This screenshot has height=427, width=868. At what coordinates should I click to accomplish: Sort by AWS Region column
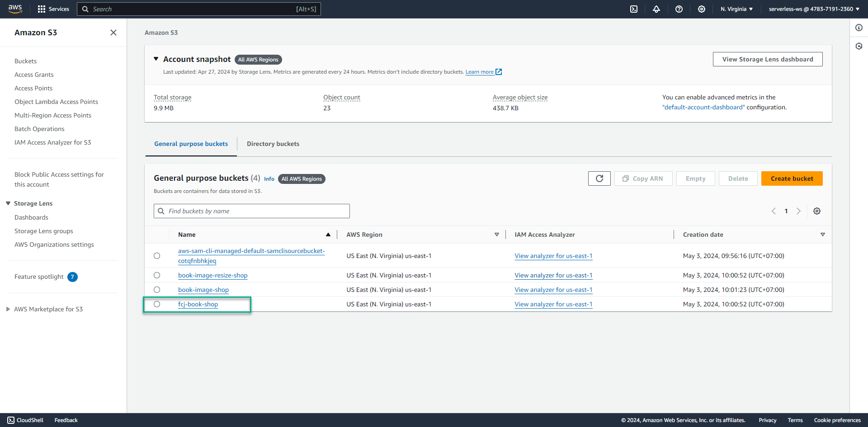point(497,235)
